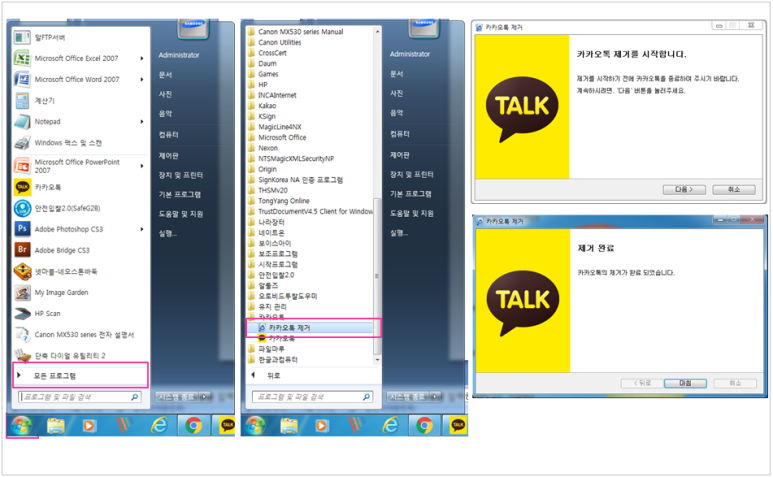Open shutdown options arrow in All Programs menu
773x477 pixels.
point(436,397)
